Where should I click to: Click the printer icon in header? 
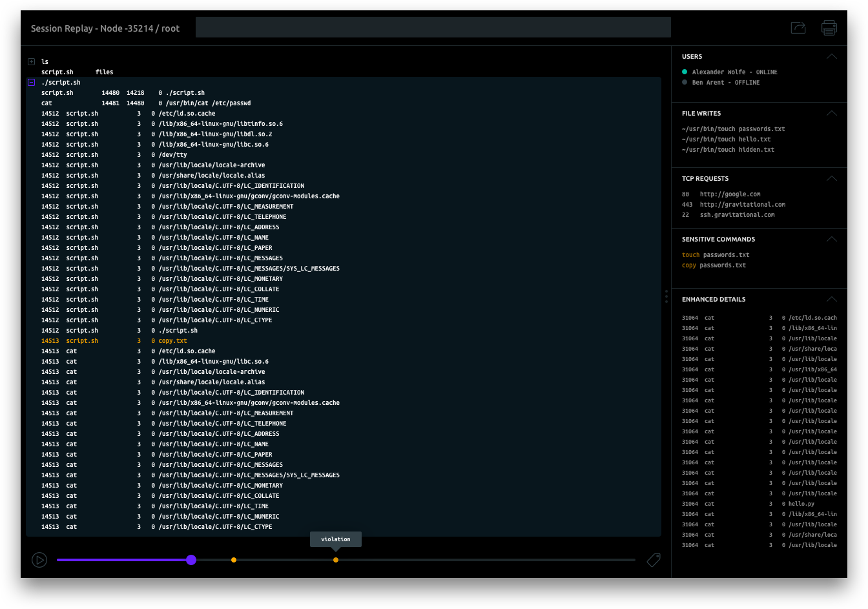tap(829, 28)
